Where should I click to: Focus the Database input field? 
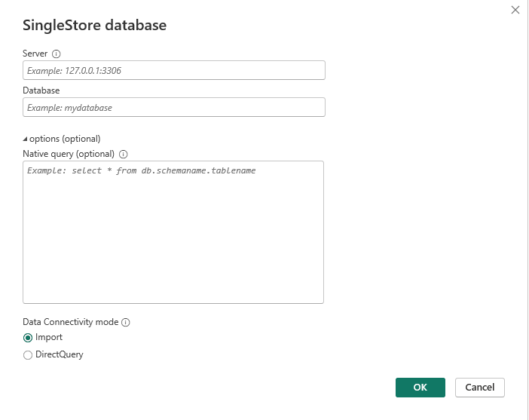[x=174, y=107]
